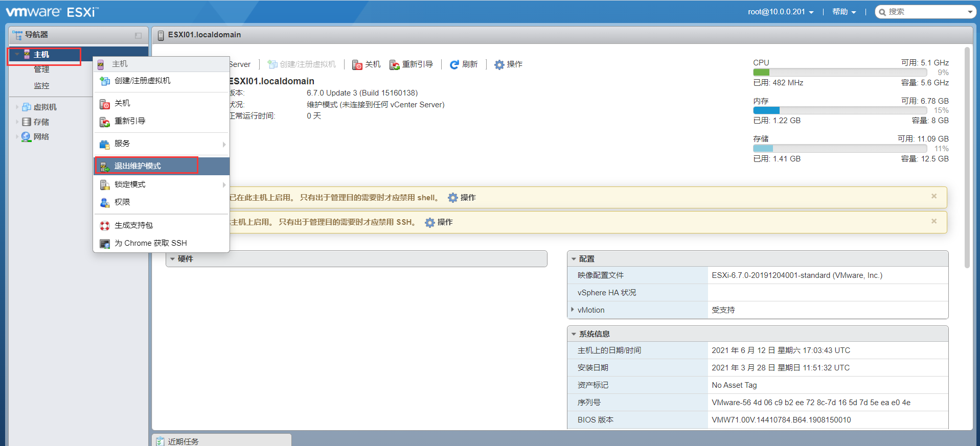Open the search box dropdown arrow

point(970,12)
